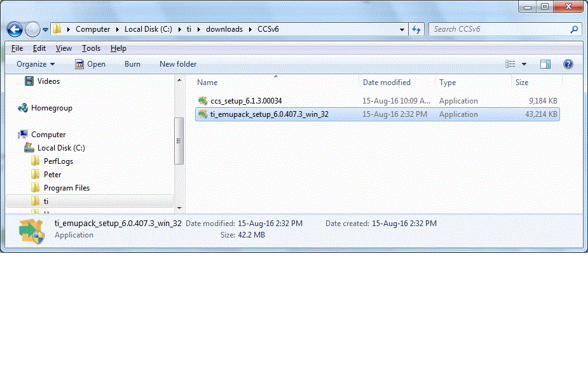Click the CCSv6 breadcrumb segment

(268, 29)
